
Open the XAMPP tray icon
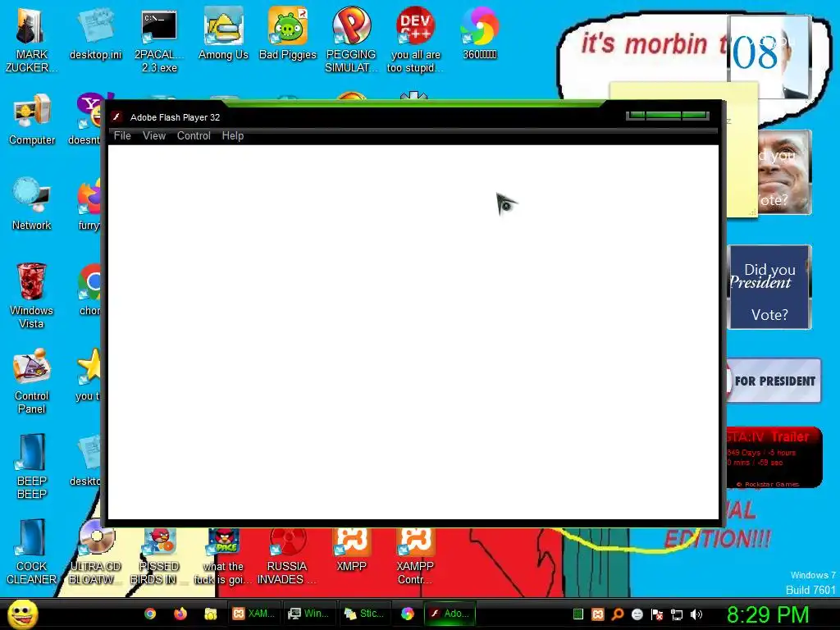click(598, 614)
